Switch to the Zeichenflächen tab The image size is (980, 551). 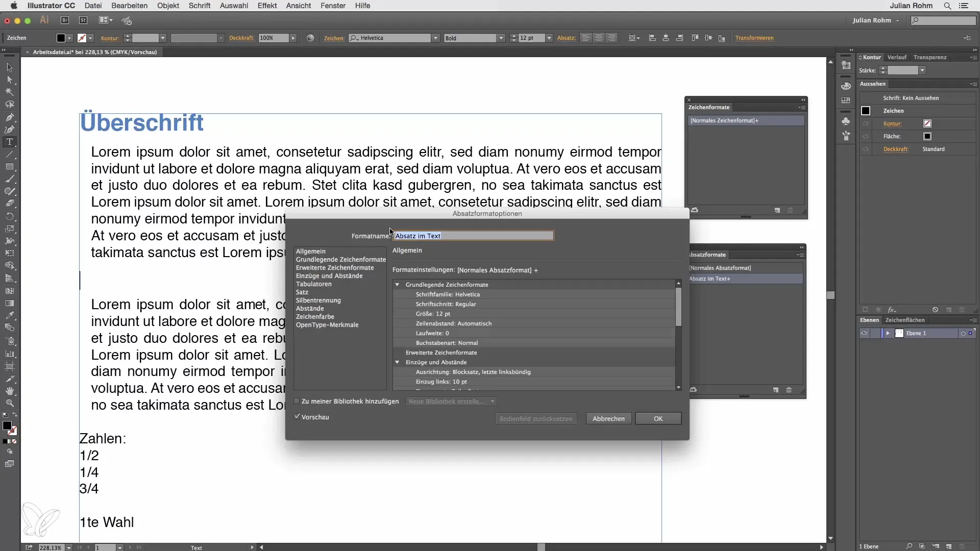click(x=904, y=320)
